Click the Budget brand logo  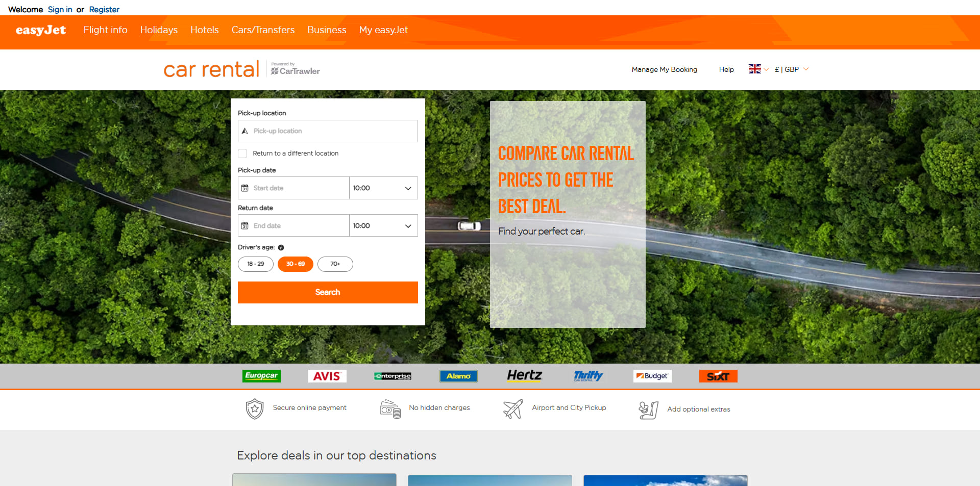[x=652, y=376]
